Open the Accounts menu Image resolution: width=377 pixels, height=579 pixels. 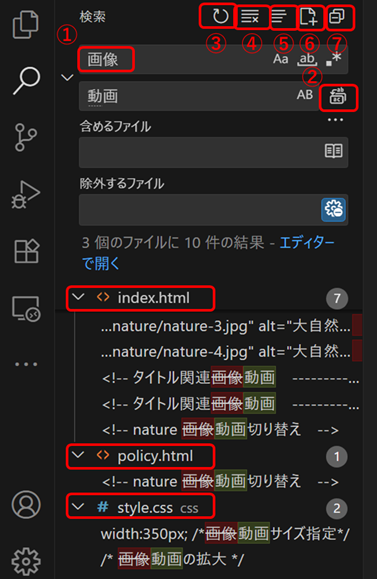click(x=26, y=504)
